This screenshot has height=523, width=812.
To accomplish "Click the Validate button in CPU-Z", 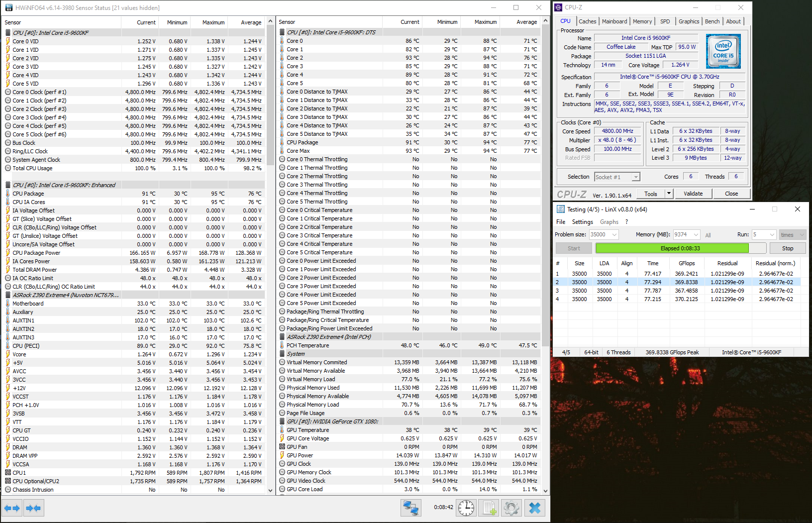I will (x=693, y=194).
